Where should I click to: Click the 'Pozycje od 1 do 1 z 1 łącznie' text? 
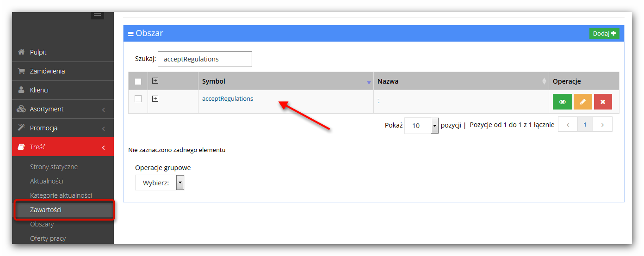point(512,125)
